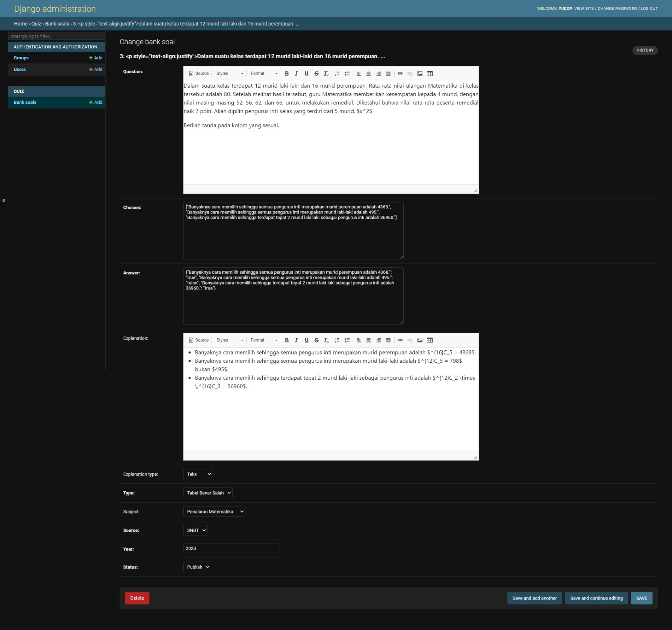672x630 pixels.
Task: Insert a bulleted list in the Question editor
Action: [x=347, y=73]
